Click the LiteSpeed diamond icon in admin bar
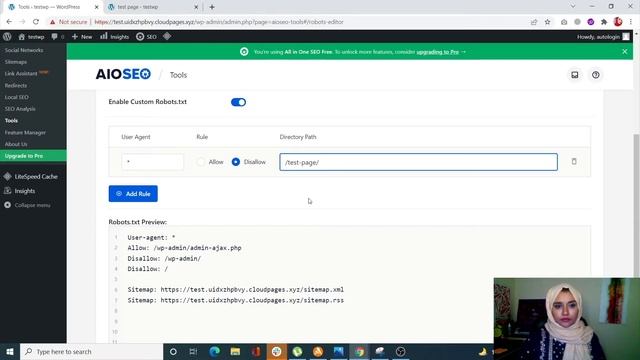 pos(167,37)
